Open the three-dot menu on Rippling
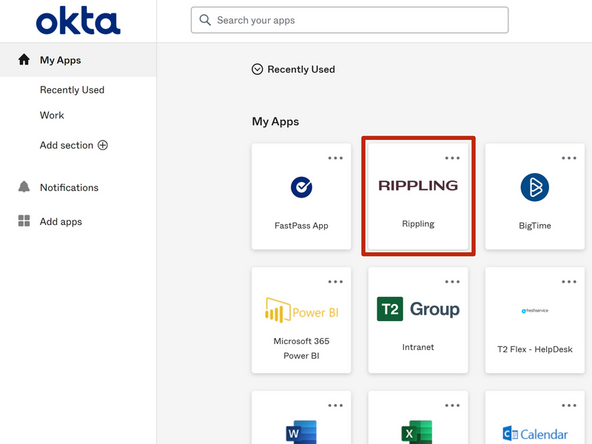Viewport: 592px width, 444px height. point(452,158)
